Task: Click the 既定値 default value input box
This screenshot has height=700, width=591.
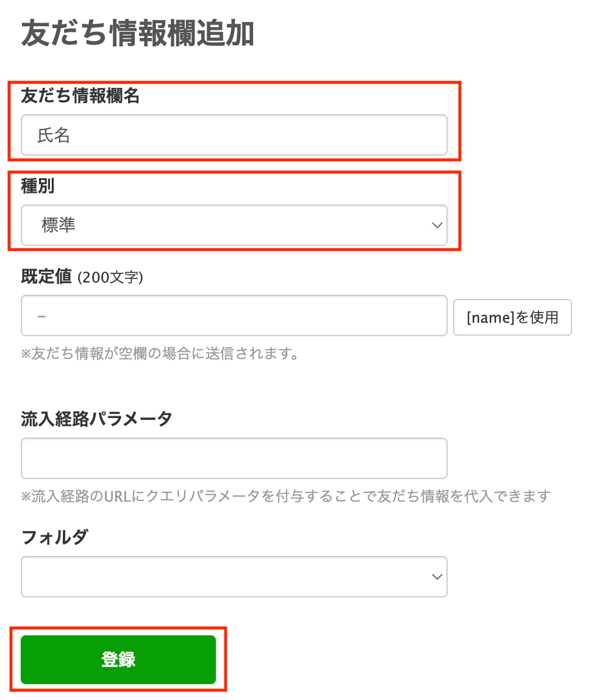Action: [x=234, y=316]
